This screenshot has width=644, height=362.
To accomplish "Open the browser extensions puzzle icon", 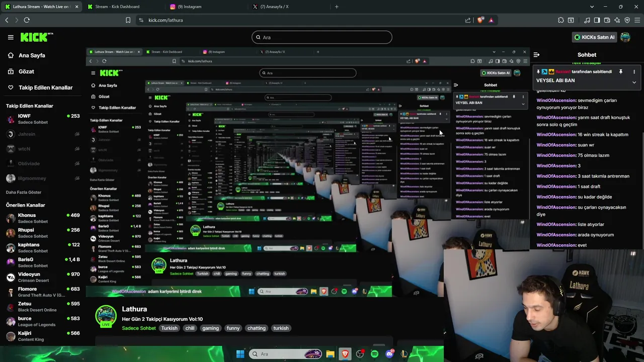I will (x=561, y=20).
